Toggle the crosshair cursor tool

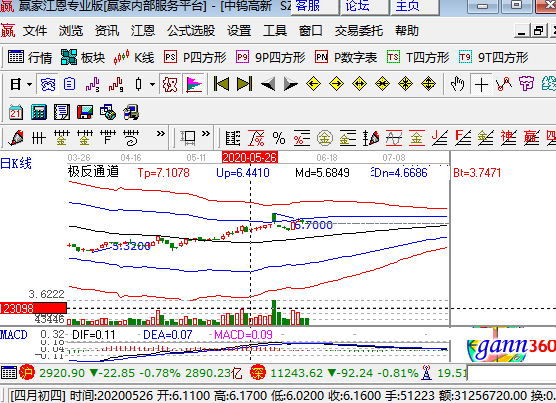[x=481, y=84]
